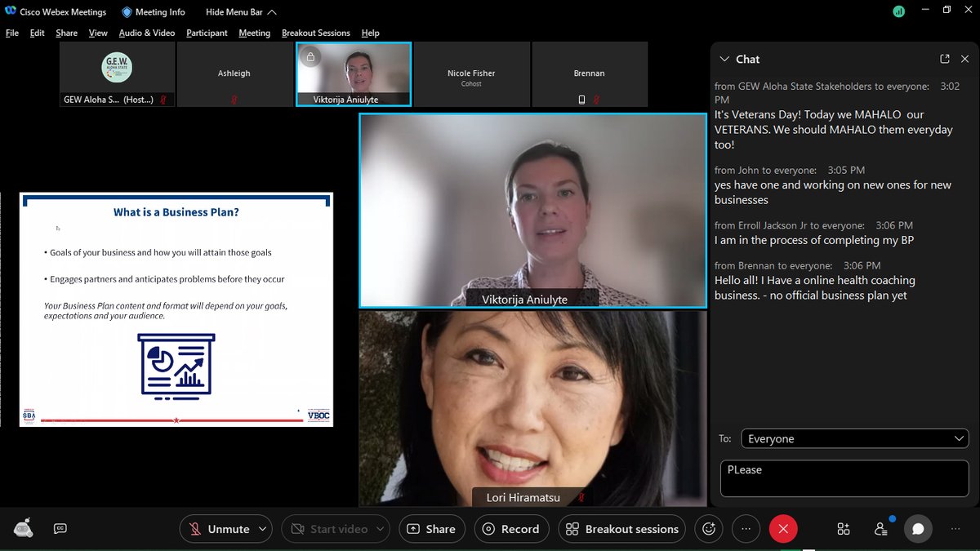Open panel options ellipsis at bottom right

pyautogui.click(x=955, y=529)
